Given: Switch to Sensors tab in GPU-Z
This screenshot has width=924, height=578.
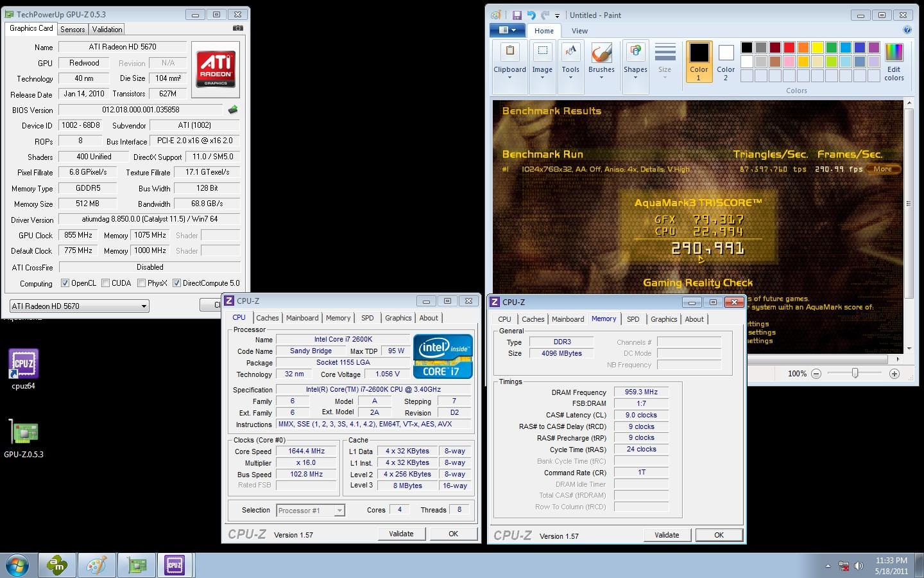Looking at the screenshot, I should (x=73, y=30).
